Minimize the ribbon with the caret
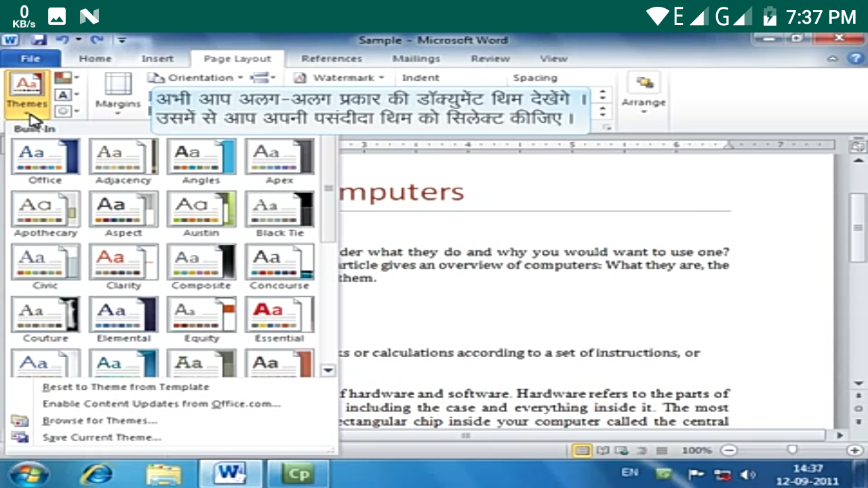868x488 pixels. pyautogui.click(x=834, y=59)
